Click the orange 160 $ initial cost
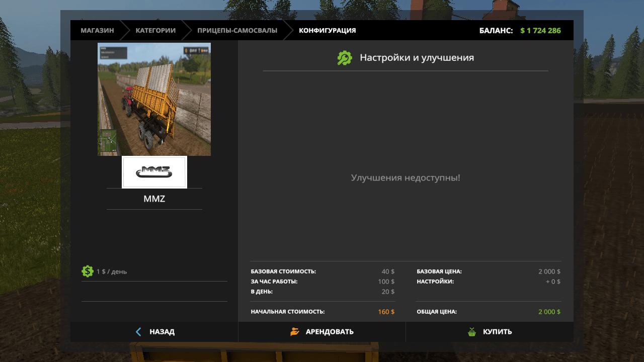 point(386,312)
